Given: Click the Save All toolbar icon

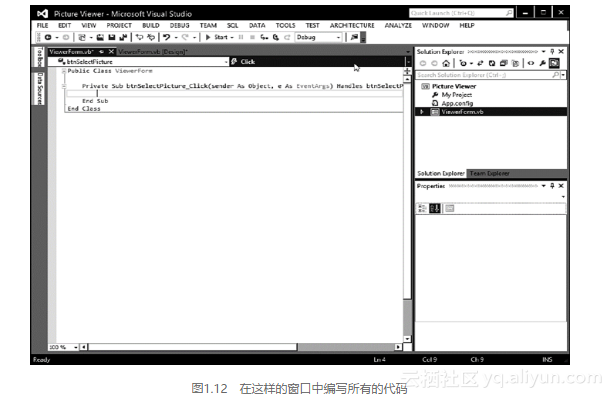Looking at the screenshot, I should coord(123,37).
